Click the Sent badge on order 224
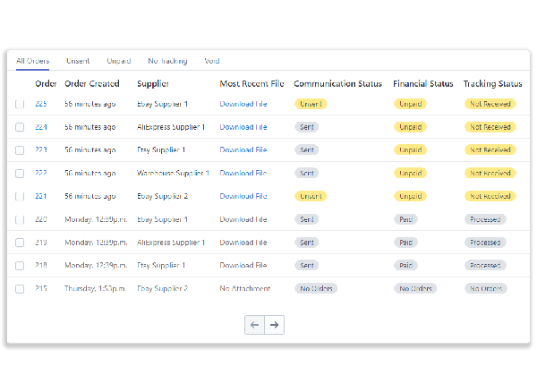Screen dimensions: 537x392 point(307,127)
